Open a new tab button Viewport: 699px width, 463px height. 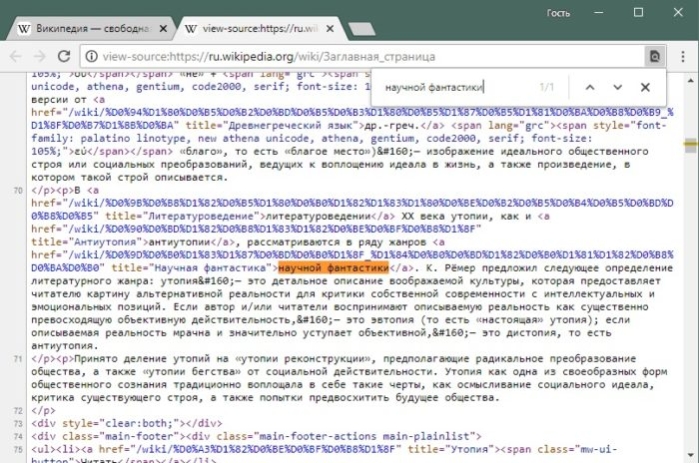[x=362, y=29]
